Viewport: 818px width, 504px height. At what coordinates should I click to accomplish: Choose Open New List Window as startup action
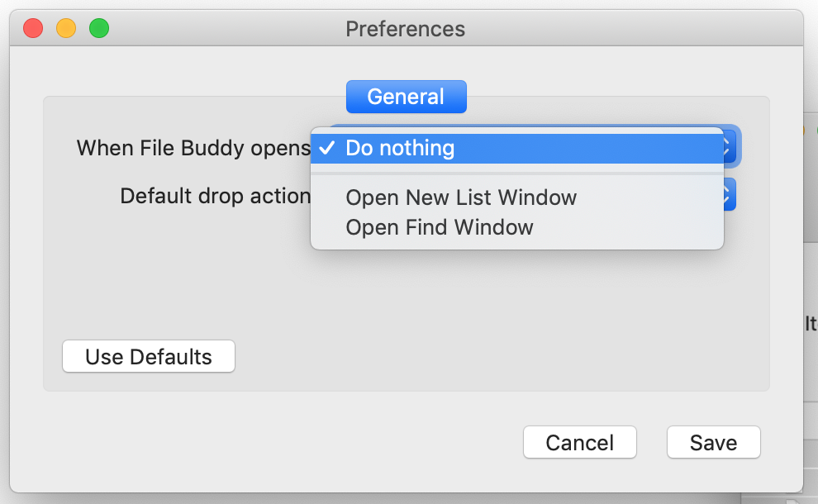pyautogui.click(x=460, y=197)
